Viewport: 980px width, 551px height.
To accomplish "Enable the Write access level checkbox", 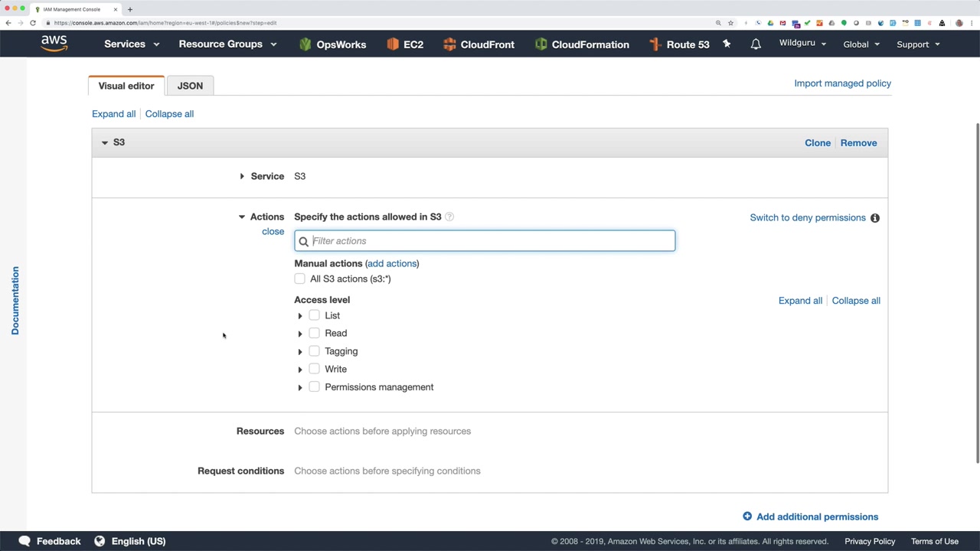I will [315, 369].
